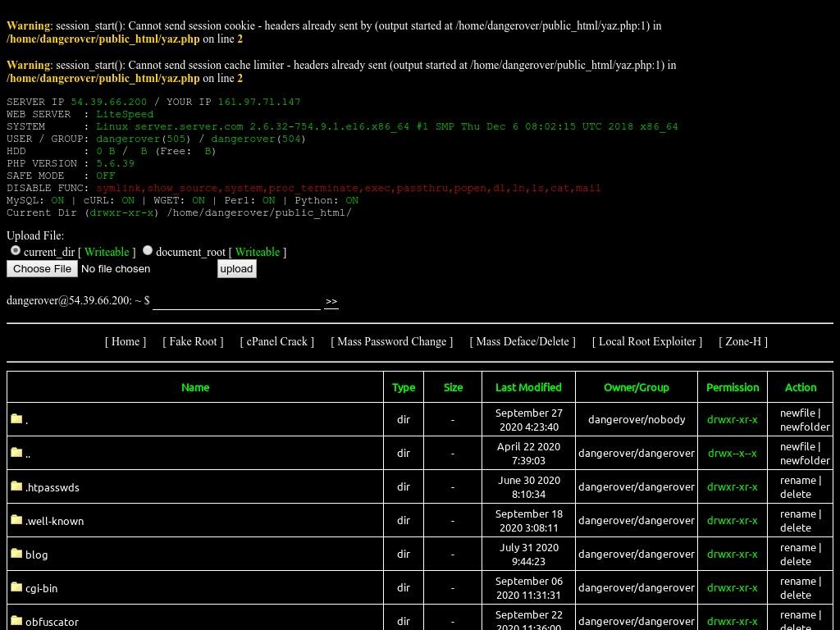Rename the blog folder

[x=798, y=547]
